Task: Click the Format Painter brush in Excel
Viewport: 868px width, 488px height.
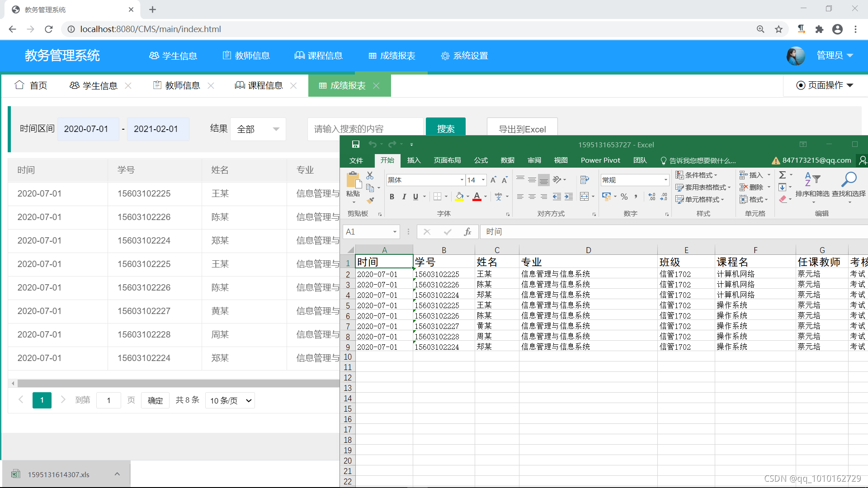Action: pos(370,200)
